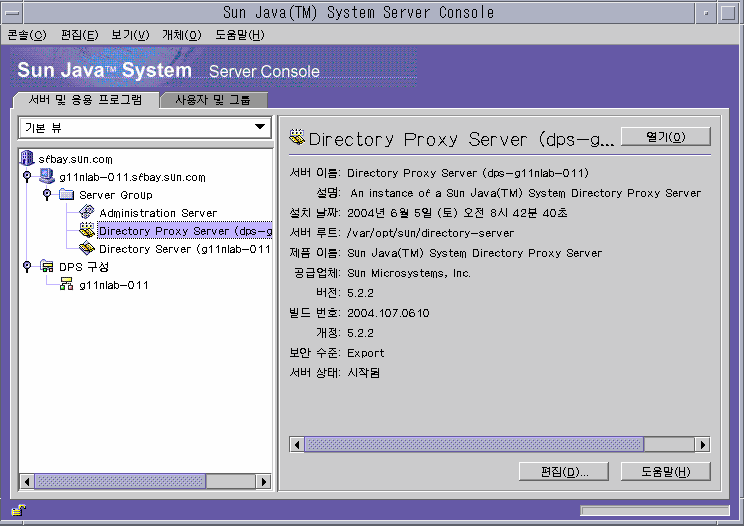
Task: Click the 버전 value 5.2.2
Action: pos(360,293)
